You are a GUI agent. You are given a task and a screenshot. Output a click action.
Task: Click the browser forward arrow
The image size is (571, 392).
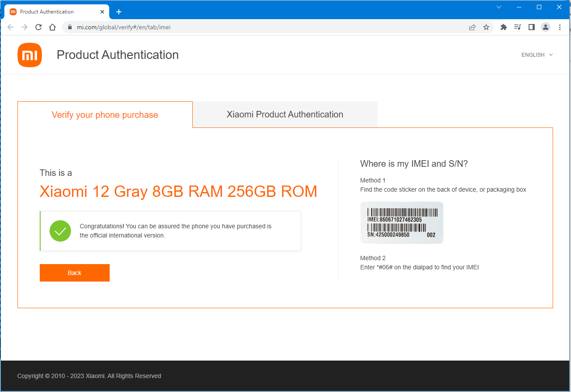(x=24, y=27)
